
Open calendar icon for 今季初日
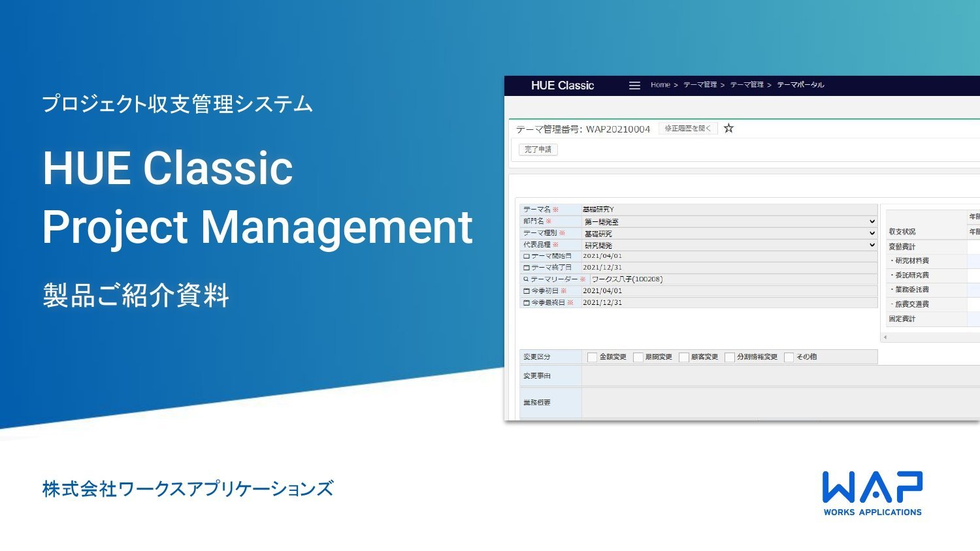pyautogui.click(x=527, y=291)
